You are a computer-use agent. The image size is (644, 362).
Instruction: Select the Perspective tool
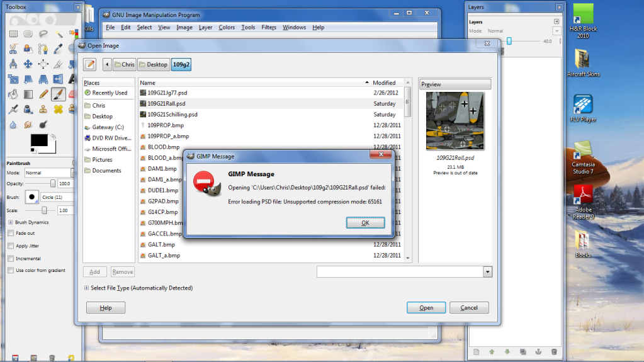43,79
